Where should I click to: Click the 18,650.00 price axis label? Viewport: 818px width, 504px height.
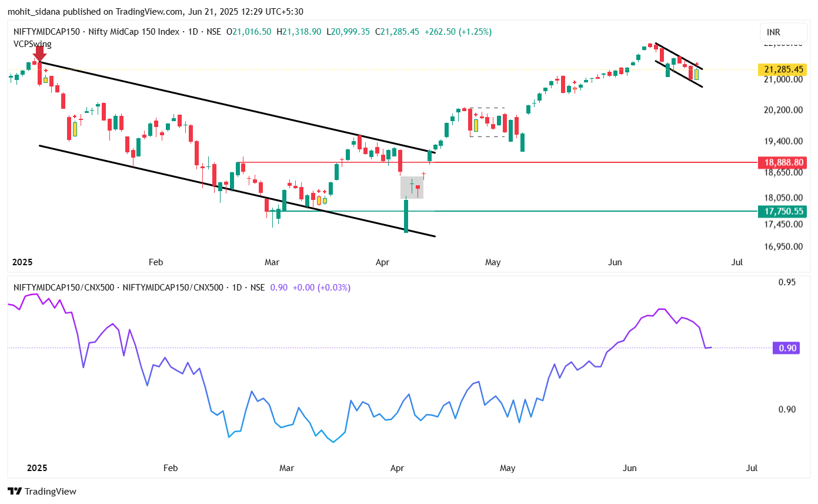pyautogui.click(x=783, y=172)
